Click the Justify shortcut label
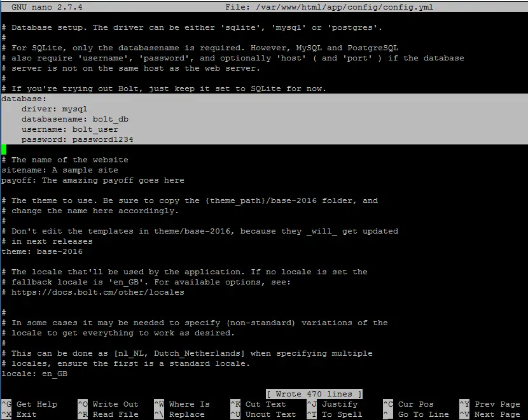528x420 pixels. click(340, 404)
